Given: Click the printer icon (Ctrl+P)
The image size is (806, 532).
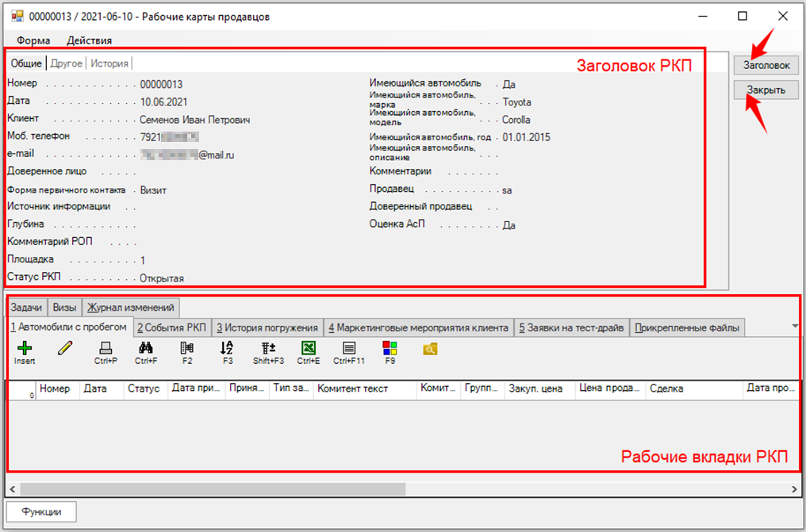Looking at the screenshot, I should click(106, 348).
